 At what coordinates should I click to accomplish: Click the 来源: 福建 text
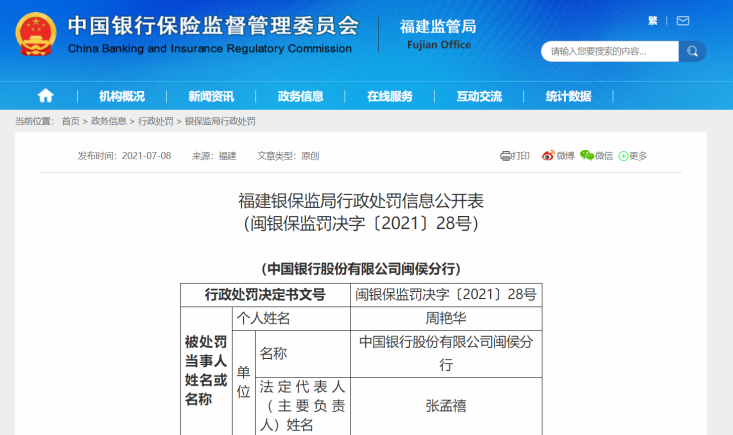click(214, 156)
